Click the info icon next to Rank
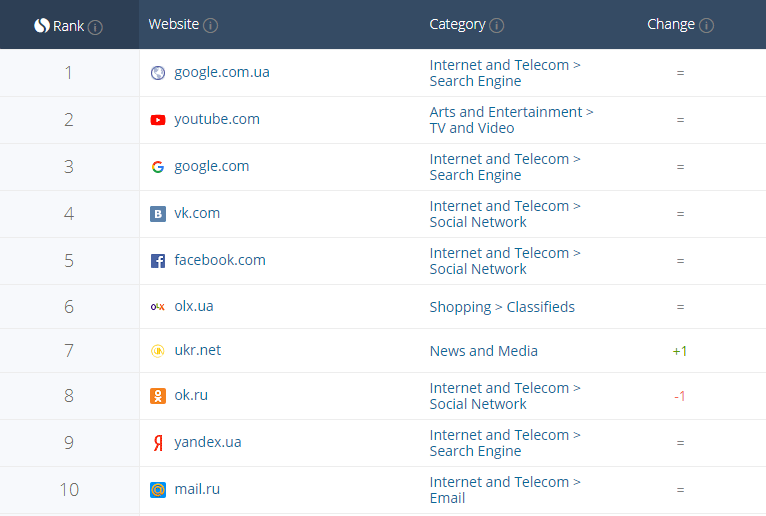This screenshot has width=766, height=516. point(96,27)
